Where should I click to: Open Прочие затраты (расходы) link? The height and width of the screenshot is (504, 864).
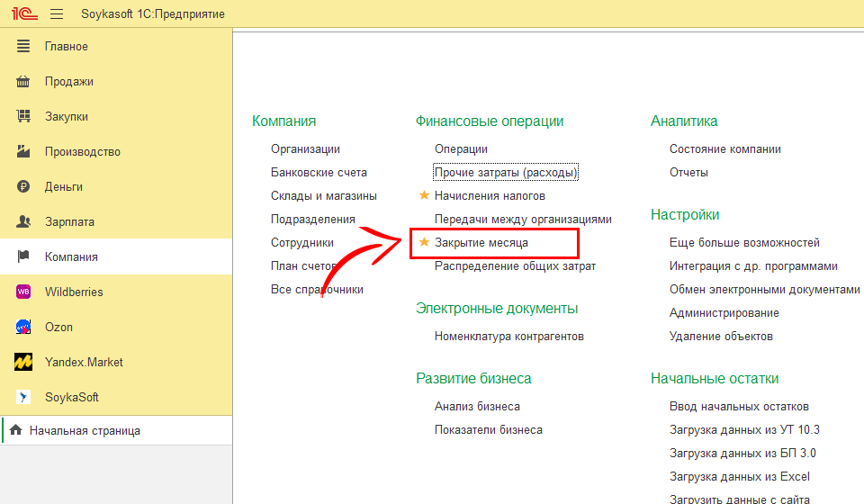coord(506,173)
